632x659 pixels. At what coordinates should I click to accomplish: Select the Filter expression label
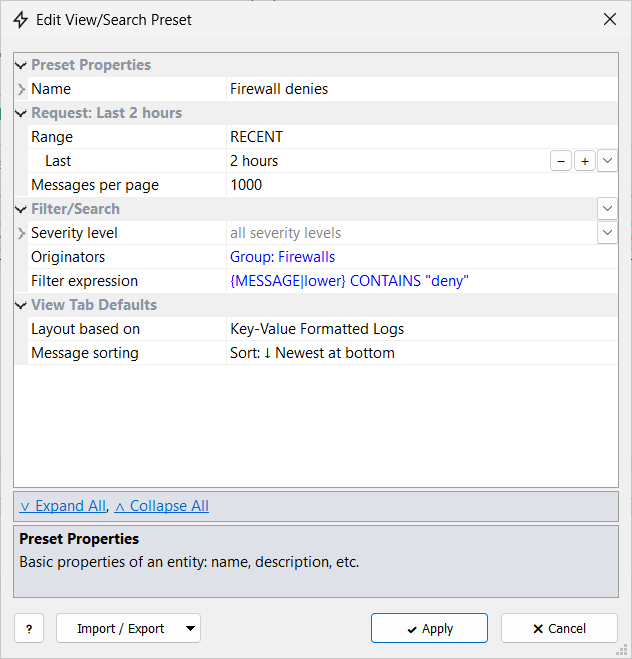pos(84,281)
